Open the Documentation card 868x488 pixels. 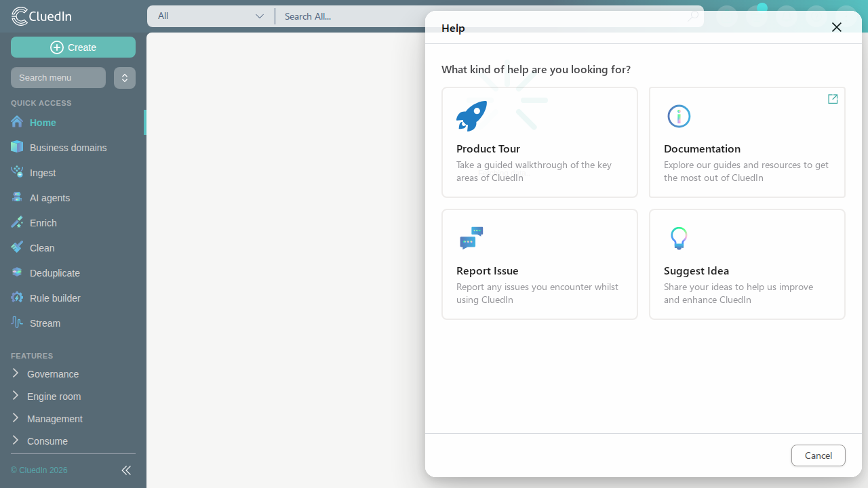(747, 142)
